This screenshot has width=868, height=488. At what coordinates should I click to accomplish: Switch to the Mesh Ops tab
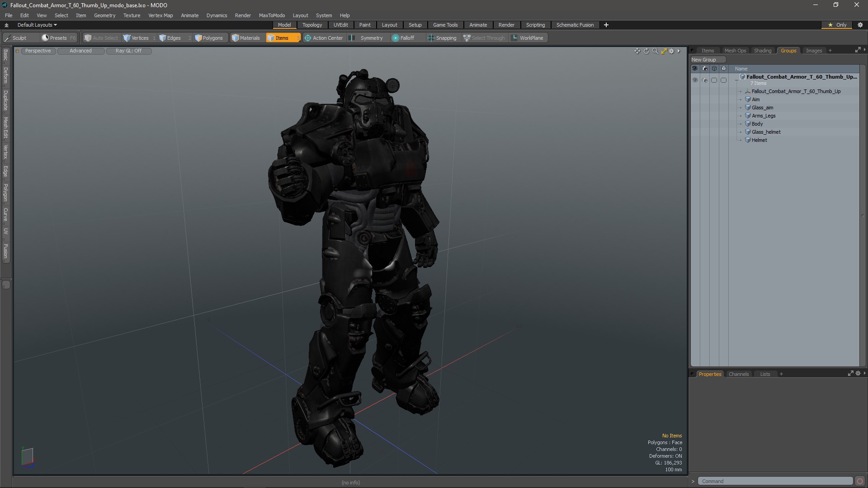pyautogui.click(x=735, y=51)
